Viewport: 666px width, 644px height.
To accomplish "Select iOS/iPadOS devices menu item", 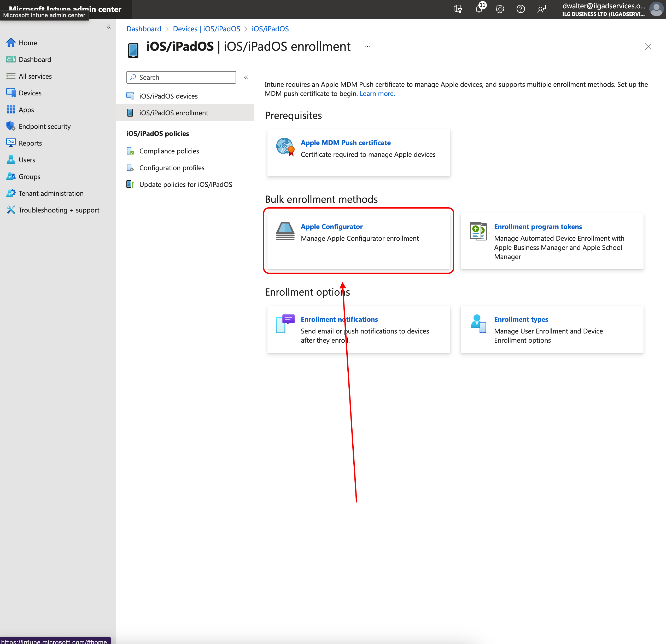I will [x=168, y=96].
